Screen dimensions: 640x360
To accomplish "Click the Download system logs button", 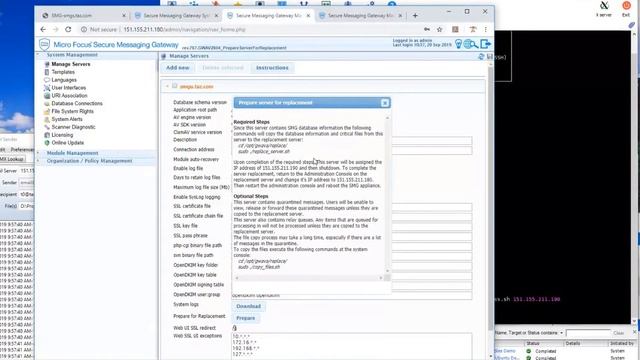I will [249, 306].
